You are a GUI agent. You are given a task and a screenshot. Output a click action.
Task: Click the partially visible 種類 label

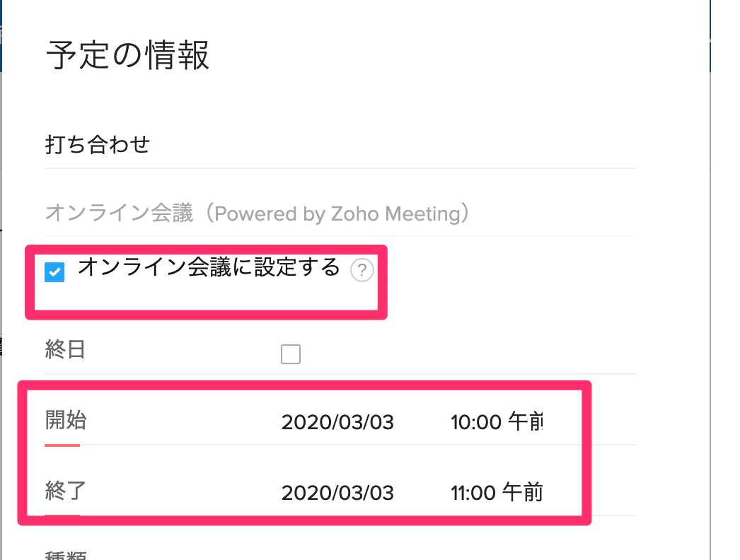click(x=66, y=555)
